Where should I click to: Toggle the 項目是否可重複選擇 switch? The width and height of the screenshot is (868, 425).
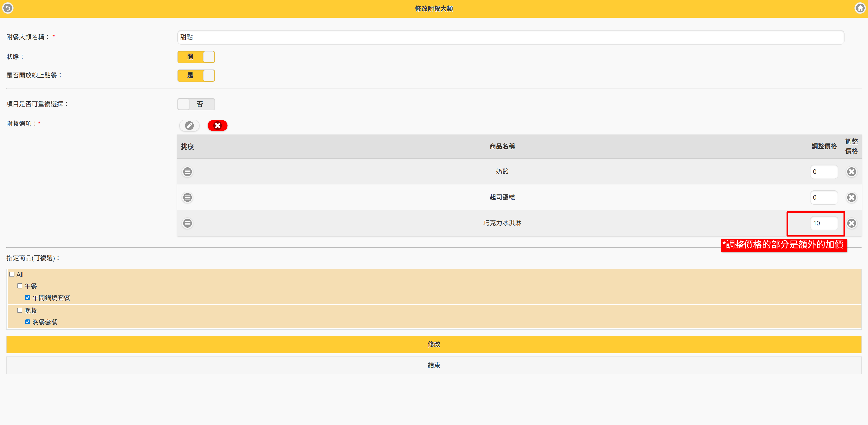[x=196, y=104]
